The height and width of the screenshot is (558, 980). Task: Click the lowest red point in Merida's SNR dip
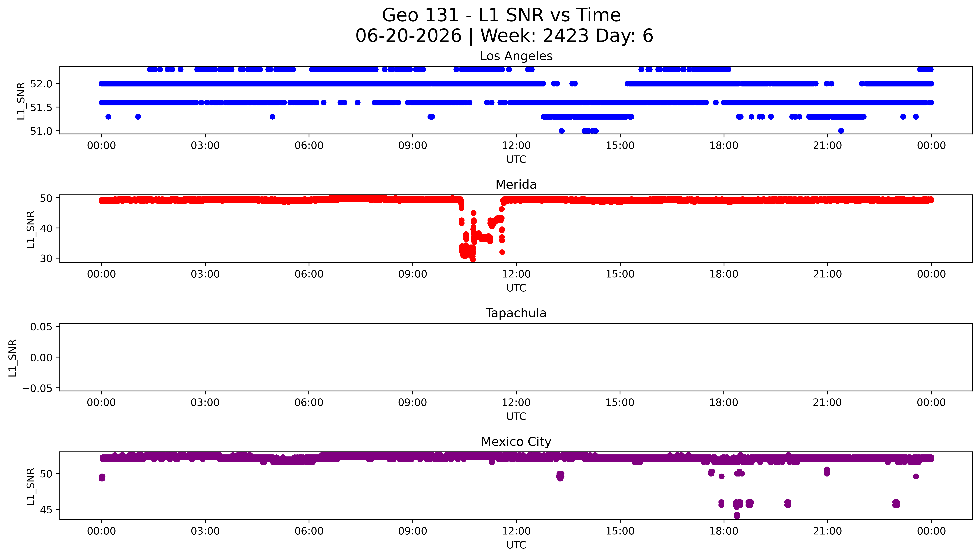point(473,259)
